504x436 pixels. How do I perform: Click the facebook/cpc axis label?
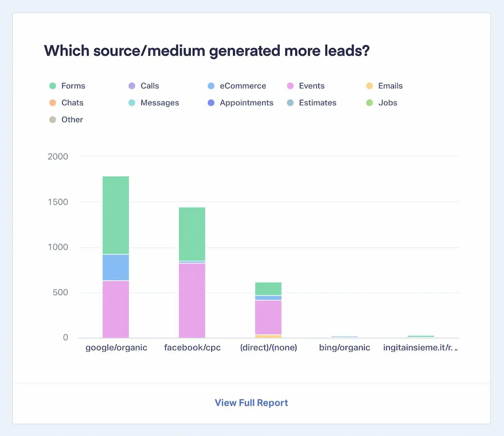pos(192,348)
